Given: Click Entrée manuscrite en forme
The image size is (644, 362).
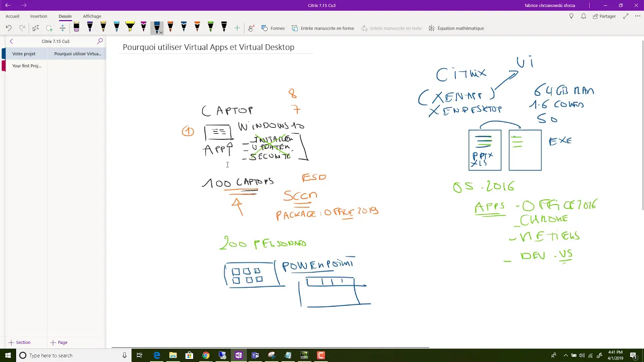Looking at the screenshot, I should (323, 28).
